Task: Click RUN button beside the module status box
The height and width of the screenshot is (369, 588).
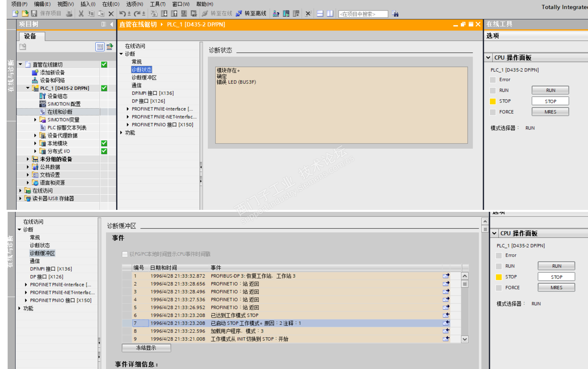Action: click(x=550, y=90)
